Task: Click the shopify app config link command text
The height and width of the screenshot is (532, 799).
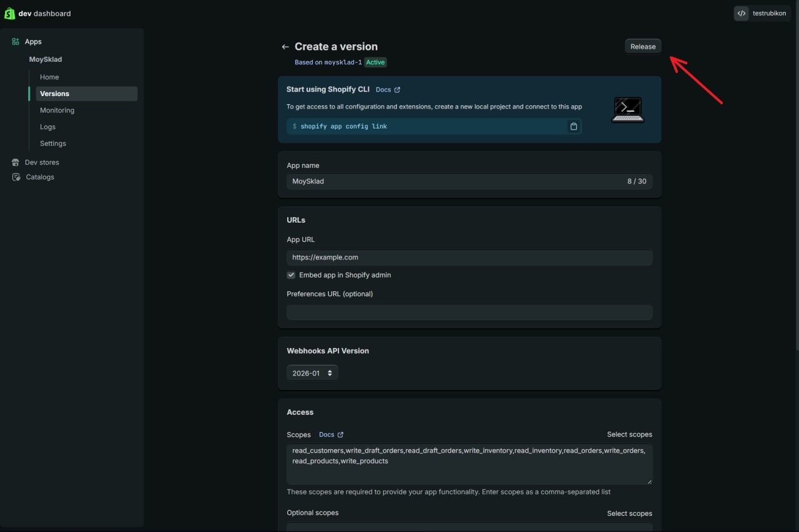Action: pyautogui.click(x=344, y=127)
